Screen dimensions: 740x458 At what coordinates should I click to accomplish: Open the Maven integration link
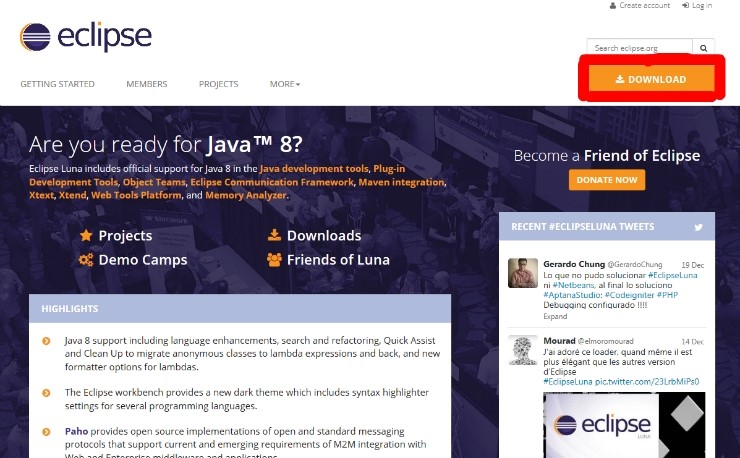pos(401,182)
